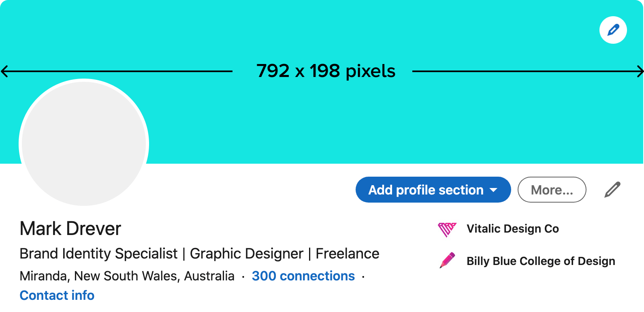Expand the Add profile section caret arrow
Image resolution: width=644 pixels, height=312 pixels.
493,190
